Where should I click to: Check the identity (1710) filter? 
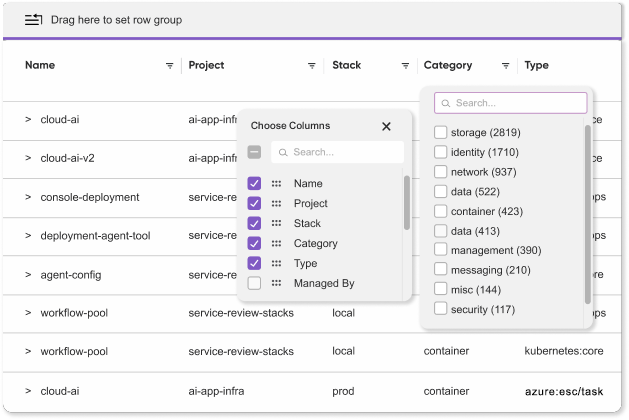point(440,152)
